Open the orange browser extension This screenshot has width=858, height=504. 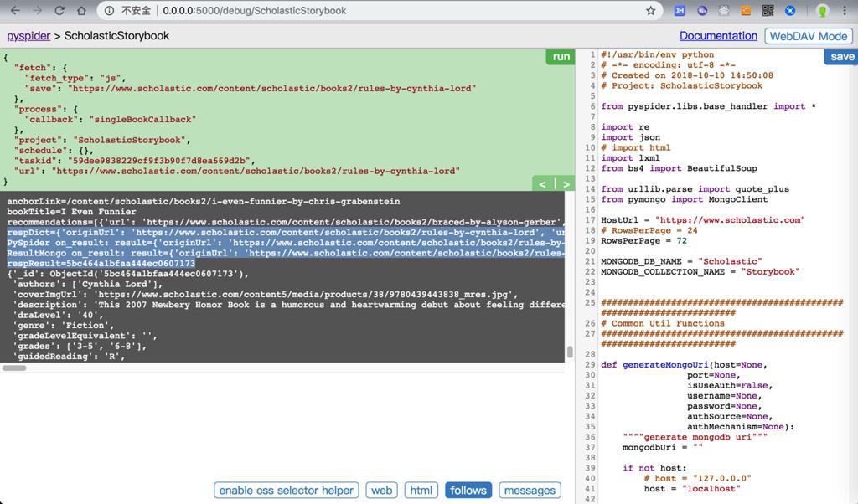pos(746,10)
